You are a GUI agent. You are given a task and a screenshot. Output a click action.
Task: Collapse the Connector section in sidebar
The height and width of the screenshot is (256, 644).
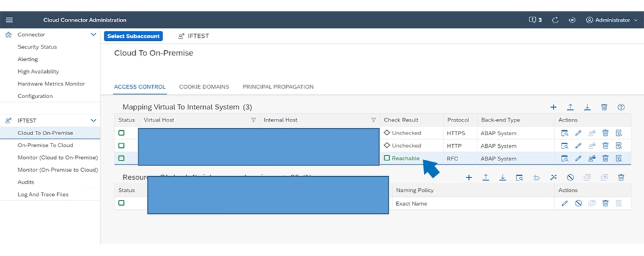coord(94,35)
